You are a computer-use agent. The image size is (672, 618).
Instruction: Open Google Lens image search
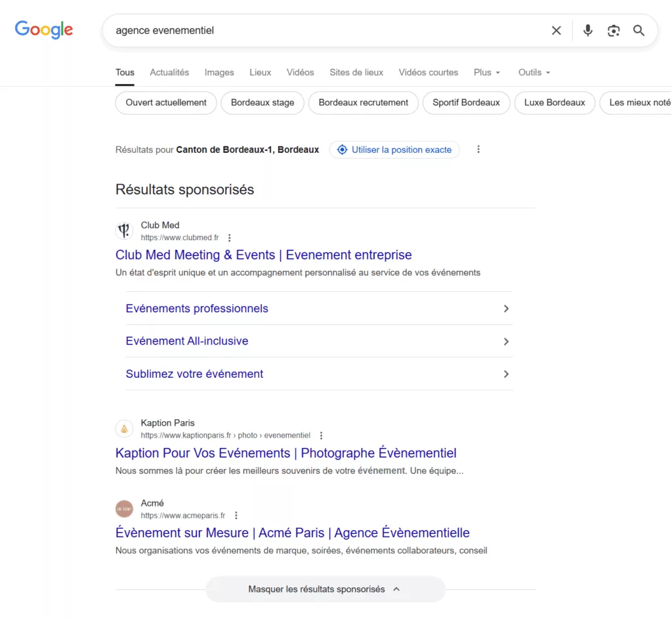click(613, 30)
